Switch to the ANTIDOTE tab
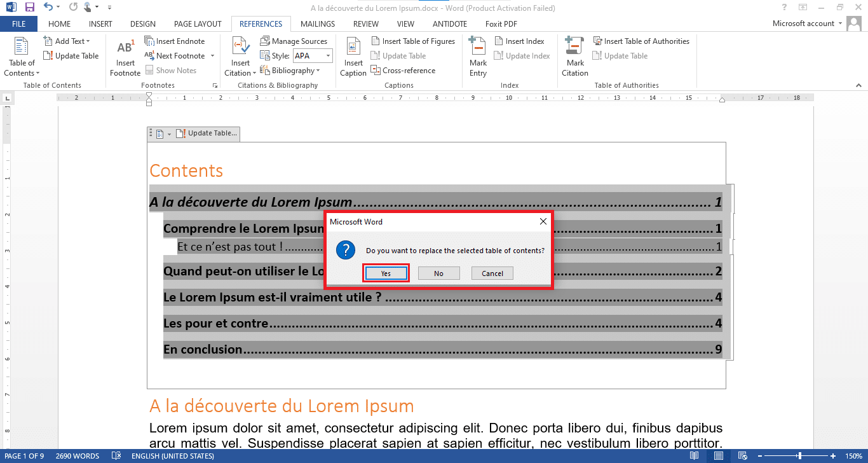 [x=450, y=24]
